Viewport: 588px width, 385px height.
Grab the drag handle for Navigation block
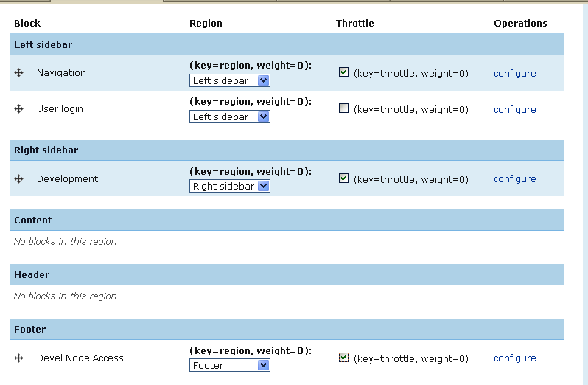(x=18, y=73)
